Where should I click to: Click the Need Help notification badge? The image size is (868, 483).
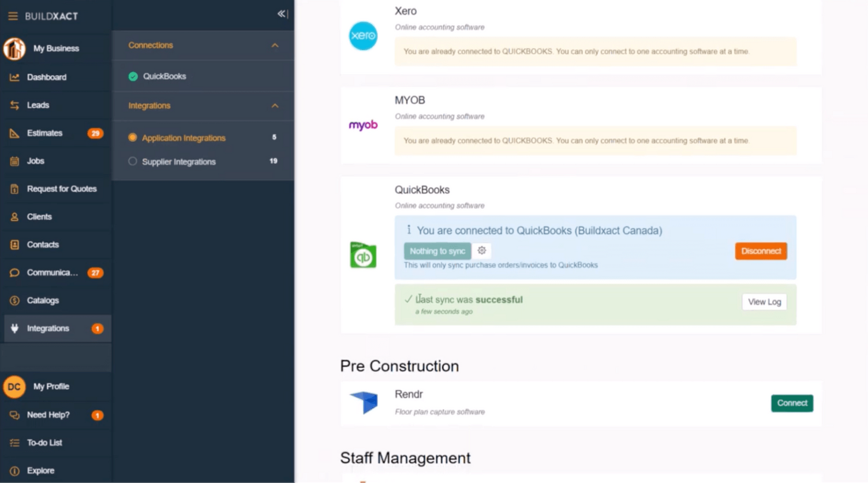click(98, 415)
